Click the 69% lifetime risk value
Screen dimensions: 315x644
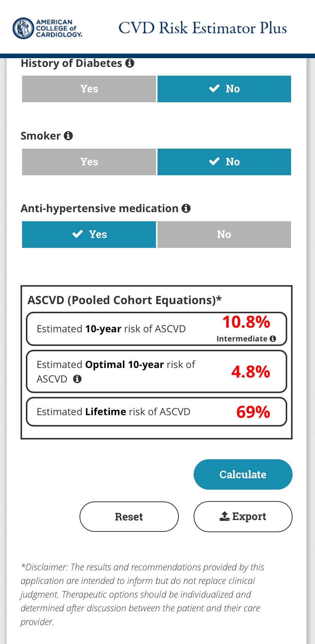tap(253, 412)
